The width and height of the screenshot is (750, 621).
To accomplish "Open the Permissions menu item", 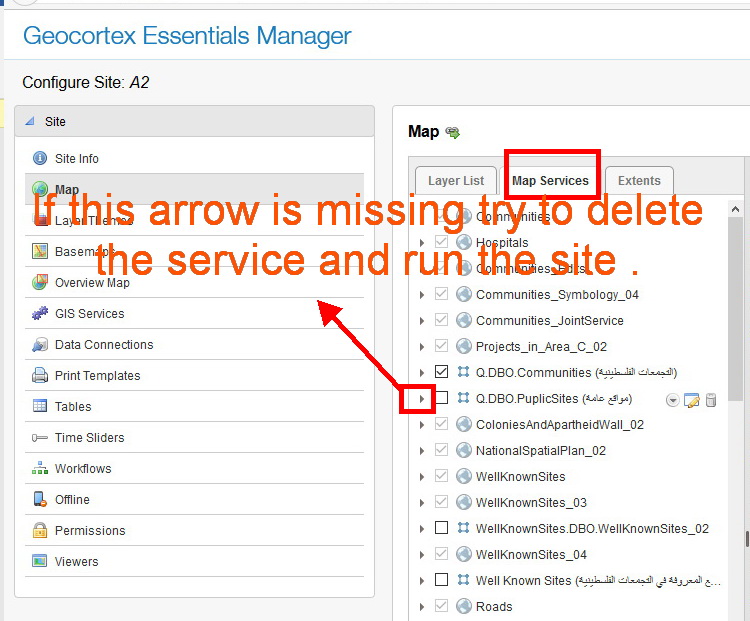I will point(194,531).
